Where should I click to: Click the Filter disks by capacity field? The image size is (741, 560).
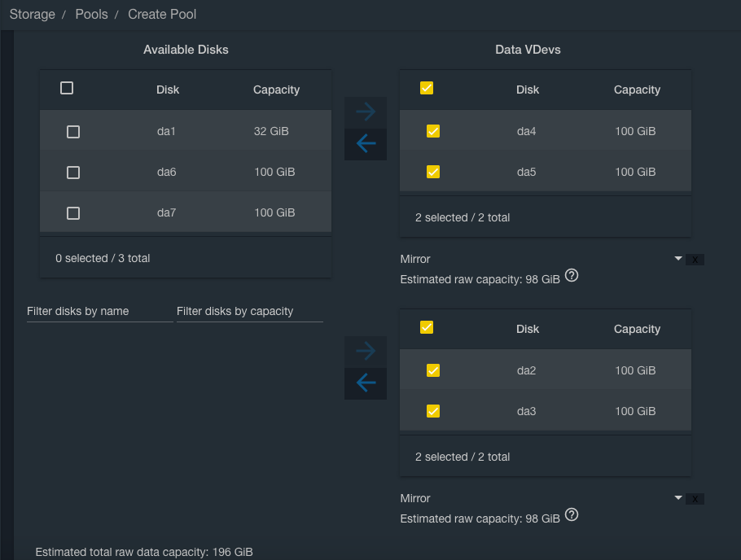point(249,311)
